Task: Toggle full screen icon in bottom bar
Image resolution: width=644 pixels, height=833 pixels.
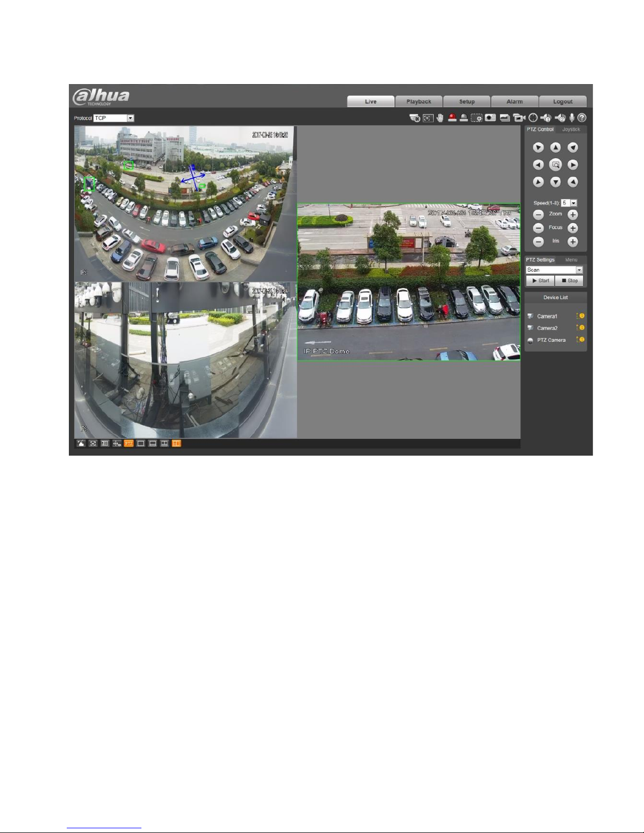Action: (105, 444)
